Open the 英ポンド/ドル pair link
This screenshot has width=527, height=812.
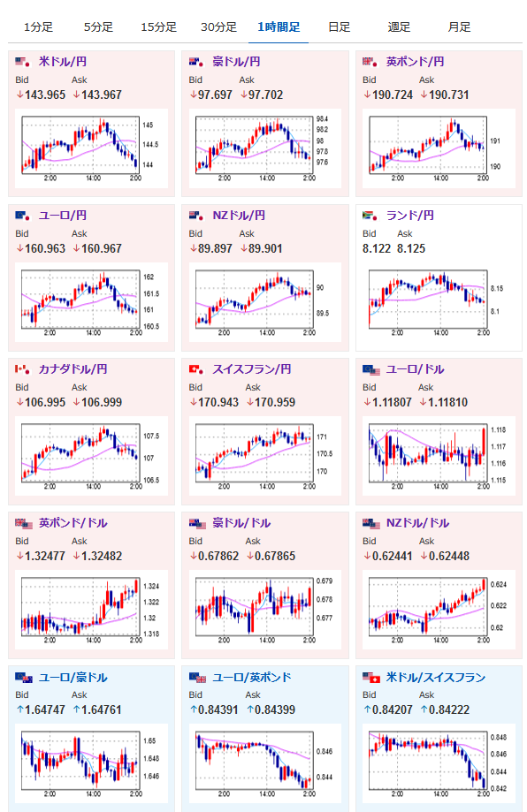73,523
